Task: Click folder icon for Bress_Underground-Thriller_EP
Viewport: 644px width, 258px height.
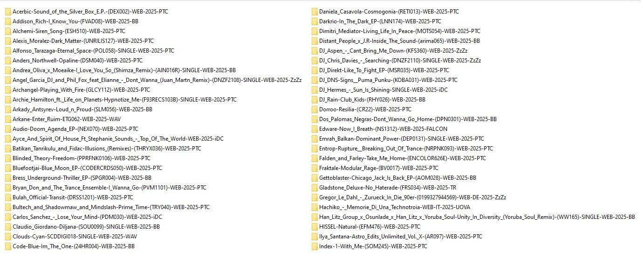Action: pyautogui.click(x=8, y=178)
